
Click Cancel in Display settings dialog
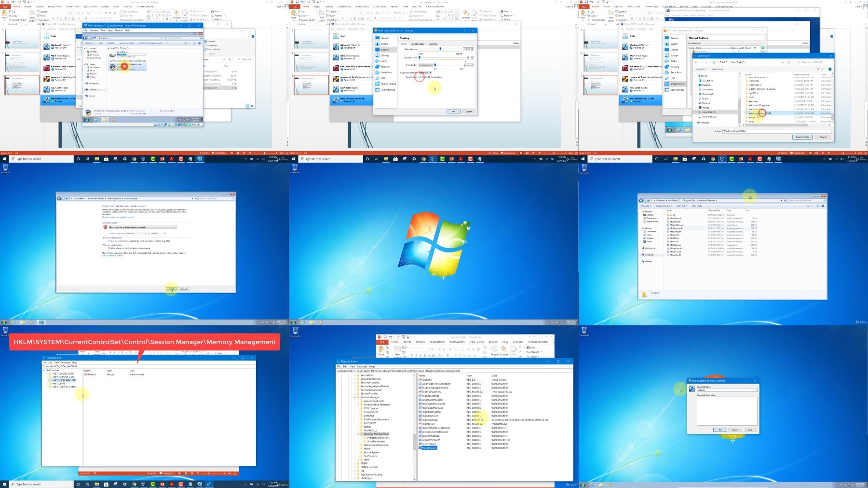pyautogui.click(x=469, y=112)
